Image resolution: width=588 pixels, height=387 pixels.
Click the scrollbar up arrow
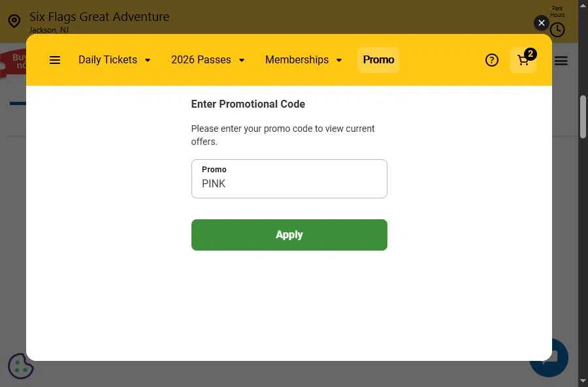pos(583,7)
